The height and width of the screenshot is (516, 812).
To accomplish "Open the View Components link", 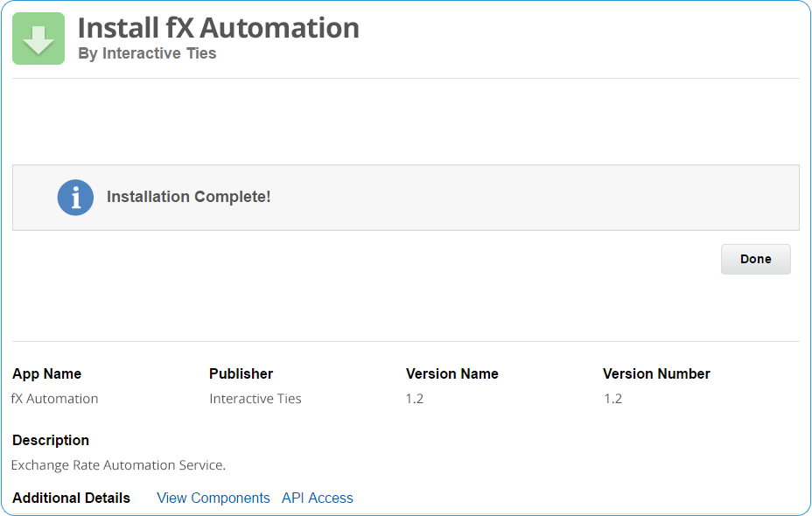I will click(x=213, y=498).
